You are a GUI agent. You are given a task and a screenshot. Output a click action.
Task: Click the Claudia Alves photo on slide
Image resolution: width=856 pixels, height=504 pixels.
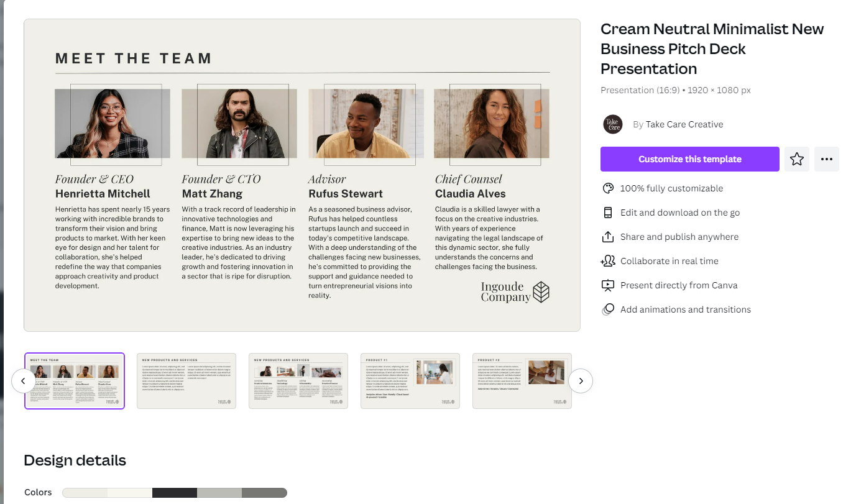492,124
